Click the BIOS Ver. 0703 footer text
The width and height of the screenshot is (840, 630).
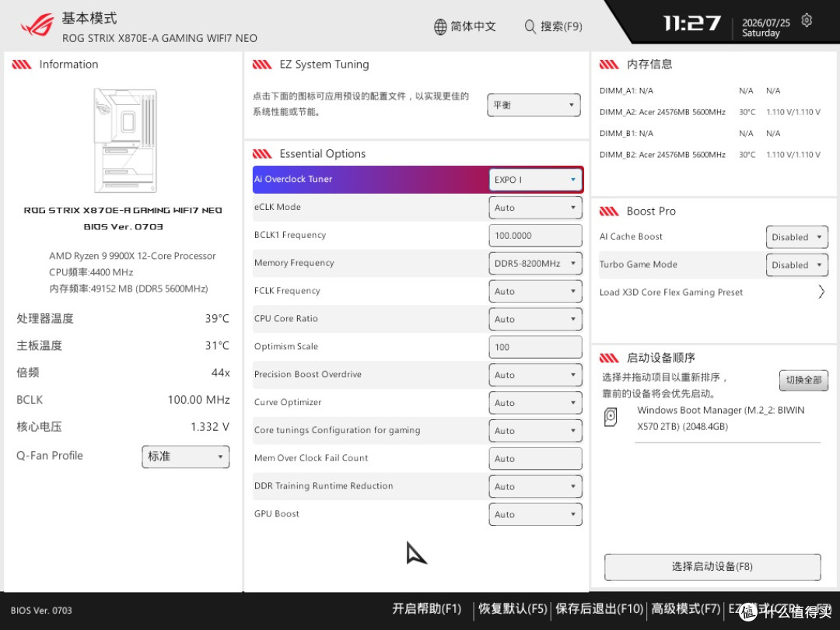[41, 611]
